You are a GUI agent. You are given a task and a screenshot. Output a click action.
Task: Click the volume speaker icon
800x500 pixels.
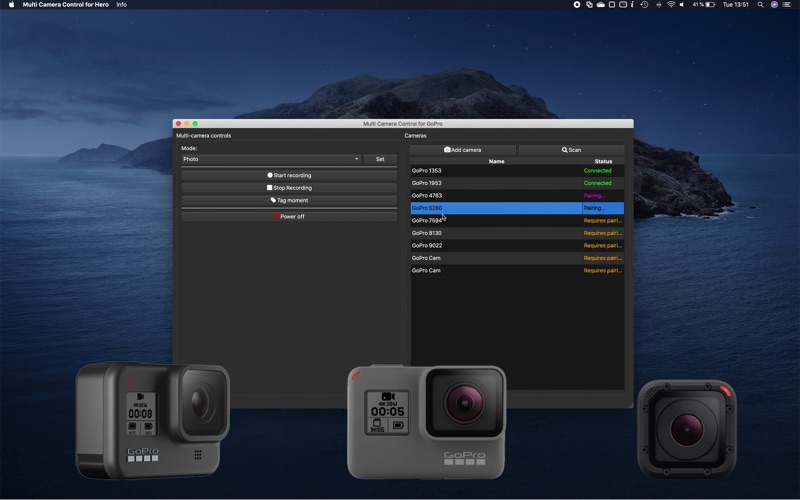click(682, 5)
